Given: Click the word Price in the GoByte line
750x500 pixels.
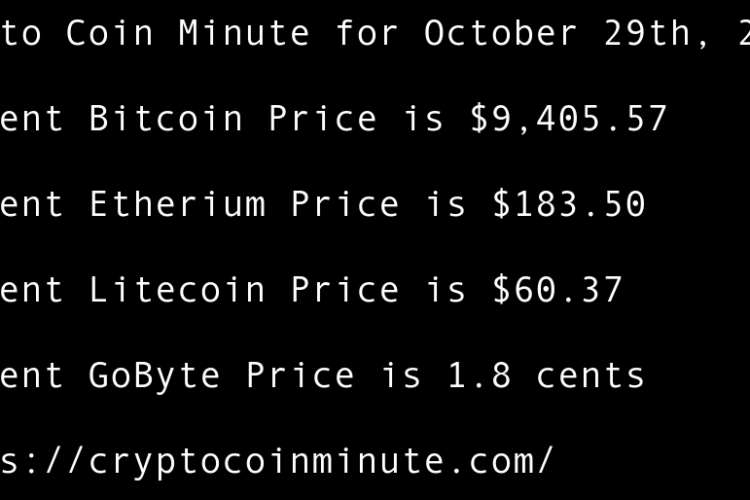Looking at the screenshot, I should (300, 375).
